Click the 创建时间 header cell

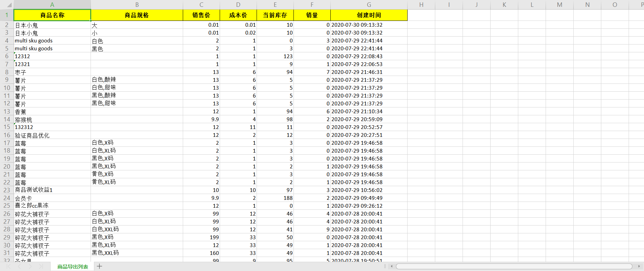(x=369, y=15)
